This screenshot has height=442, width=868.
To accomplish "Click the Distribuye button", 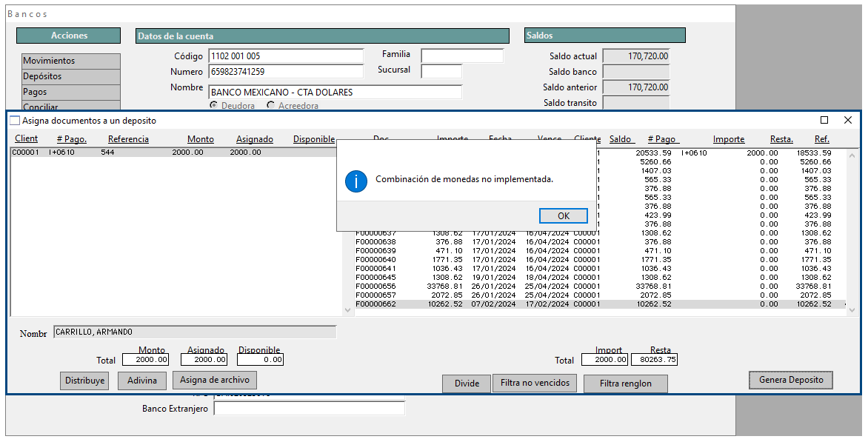I will (x=84, y=381).
